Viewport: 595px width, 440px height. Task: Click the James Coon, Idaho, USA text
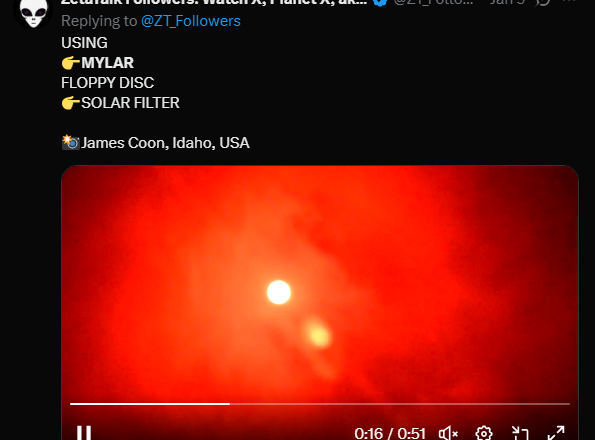pos(165,143)
